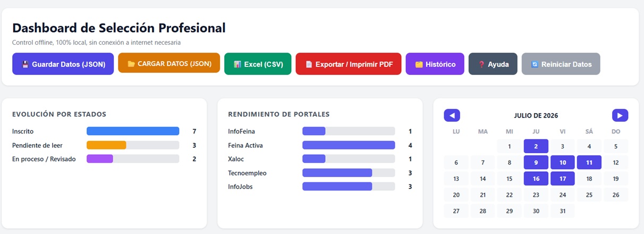Image resolution: width=644 pixels, height=234 pixels.
Task: Click the folder icon on CARGAR DATOS
Action: point(131,64)
